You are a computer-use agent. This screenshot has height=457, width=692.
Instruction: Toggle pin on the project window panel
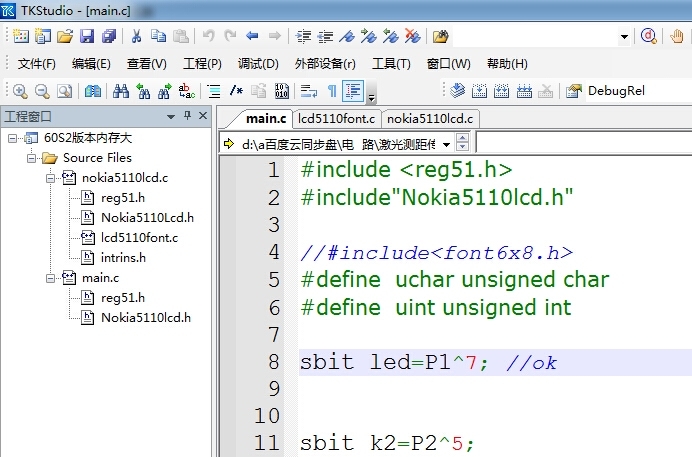point(188,116)
